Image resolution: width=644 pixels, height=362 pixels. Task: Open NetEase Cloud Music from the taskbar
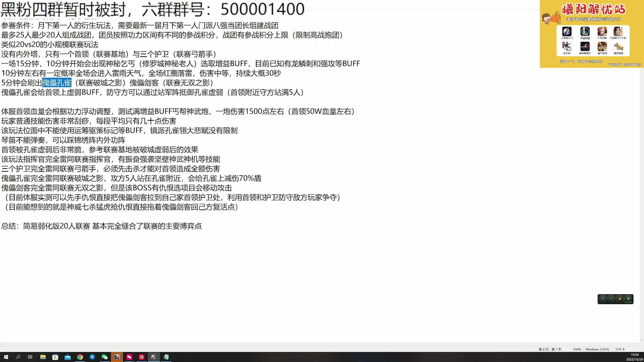tap(142, 357)
